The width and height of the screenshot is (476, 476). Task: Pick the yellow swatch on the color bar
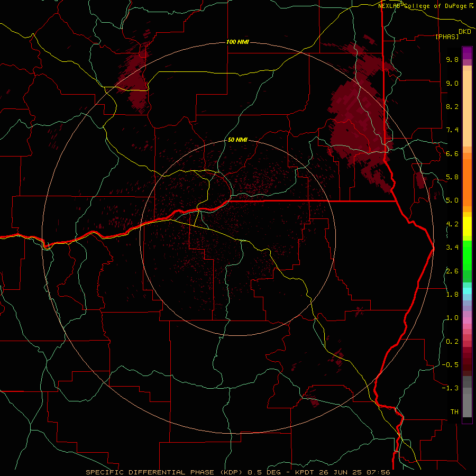click(467, 226)
